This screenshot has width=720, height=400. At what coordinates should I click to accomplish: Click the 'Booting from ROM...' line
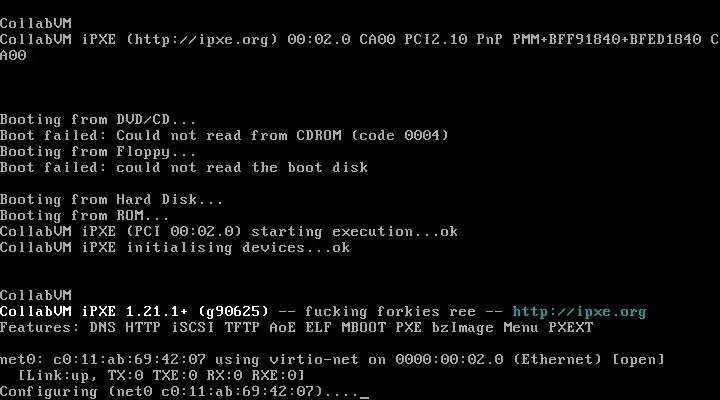84,216
